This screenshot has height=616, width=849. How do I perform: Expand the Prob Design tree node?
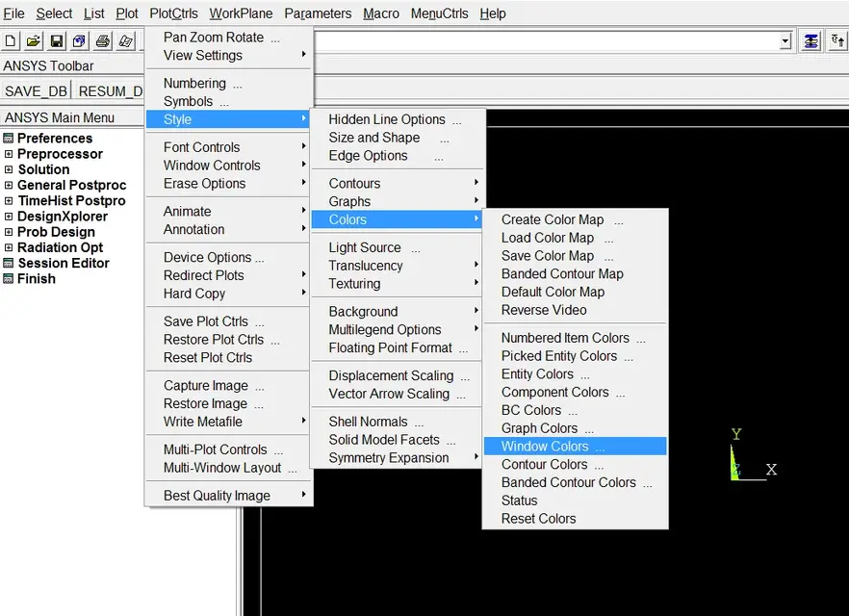click(x=8, y=232)
